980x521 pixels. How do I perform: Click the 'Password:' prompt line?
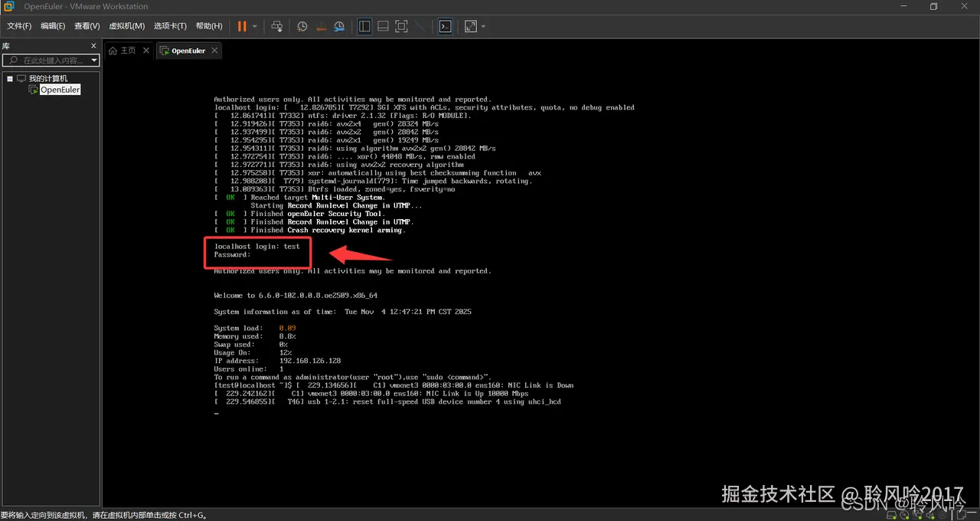pos(233,254)
